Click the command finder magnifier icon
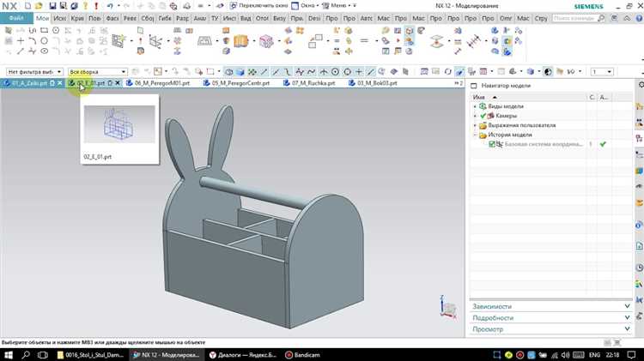The width and height of the screenshot is (644, 361). coord(601,19)
